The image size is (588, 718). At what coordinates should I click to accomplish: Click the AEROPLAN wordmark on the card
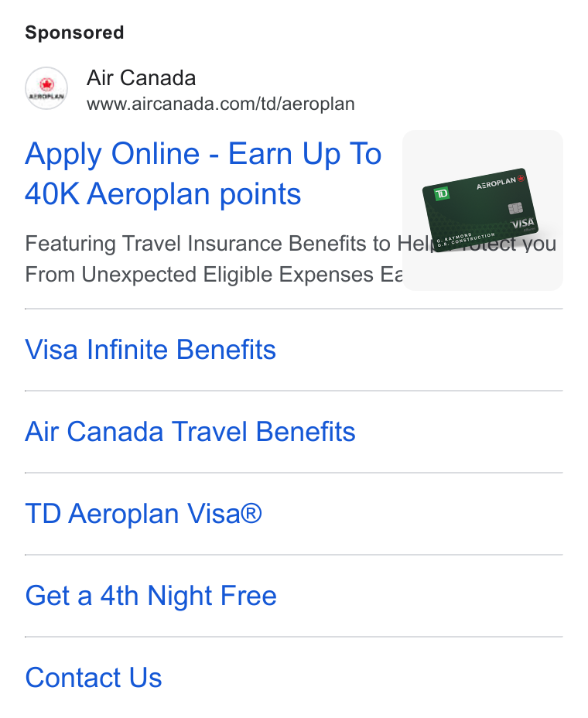click(x=497, y=183)
